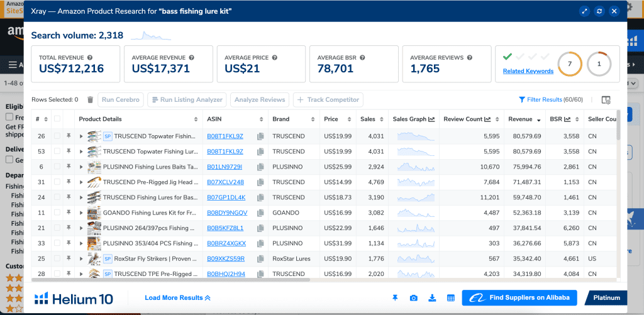Expand row 53 TRUSCEND Topwater details
Image resolution: width=644 pixels, height=315 pixels.
coord(81,152)
